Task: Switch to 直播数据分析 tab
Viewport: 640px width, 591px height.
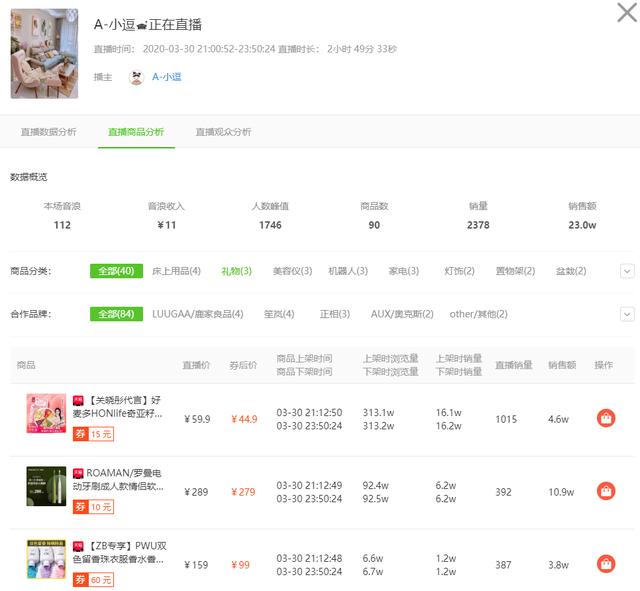Action: click(49, 132)
